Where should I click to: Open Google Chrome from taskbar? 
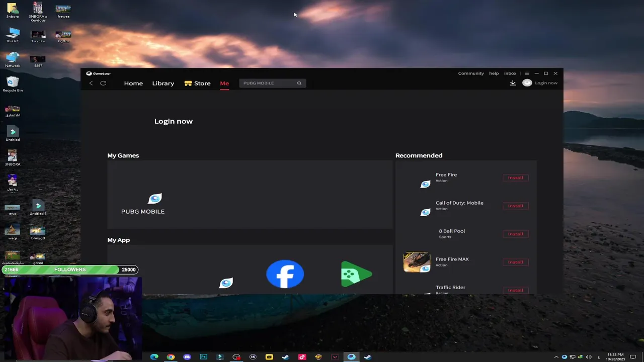[x=171, y=357]
